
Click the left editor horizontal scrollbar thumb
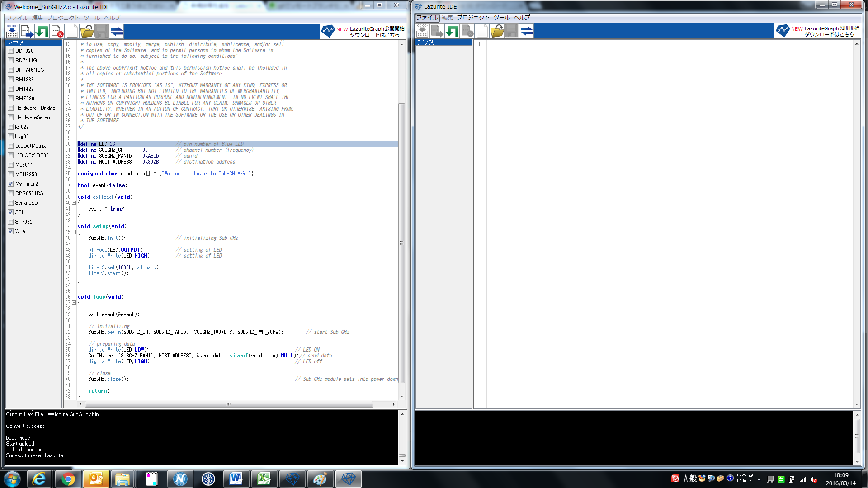pos(229,404)
